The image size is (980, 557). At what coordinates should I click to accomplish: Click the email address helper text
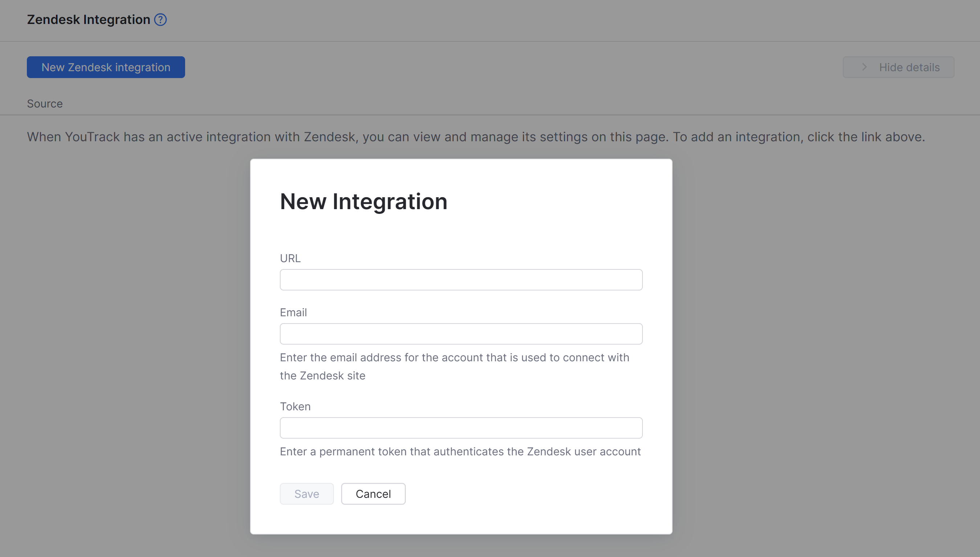(x=454, y=366)
